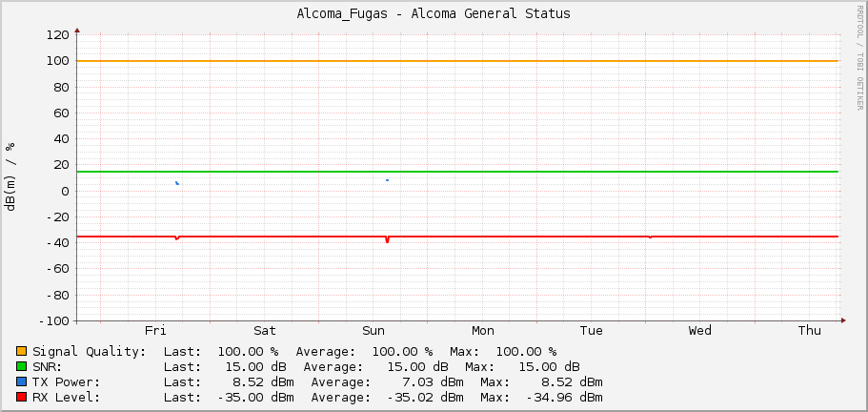The width and height of the screenshot is (868, 412).
Task: Click the -20 value on the y-axis
Action: [58, 217]
